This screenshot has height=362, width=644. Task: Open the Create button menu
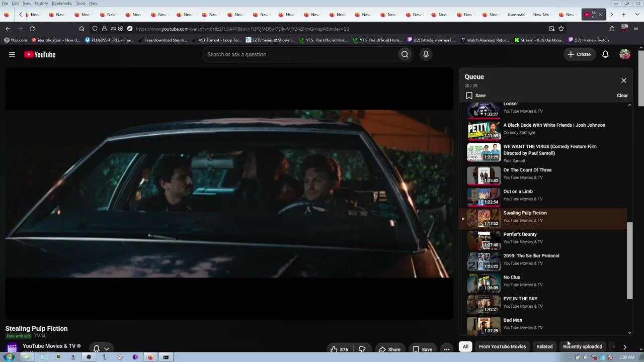click(579, 54)
